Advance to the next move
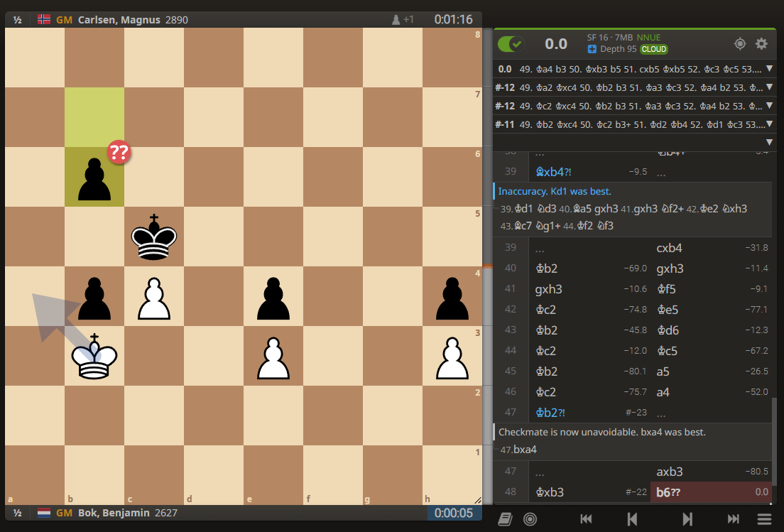The width and height of the screenshot is (784, 532). pos(687,519)
